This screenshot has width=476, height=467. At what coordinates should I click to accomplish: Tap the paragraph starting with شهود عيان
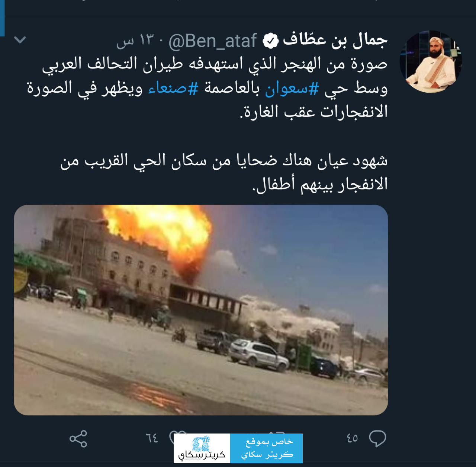(224, 172)
